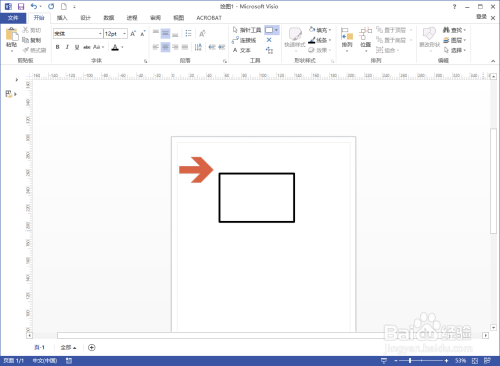Switch to the 插入 (Insert) tab

62,18
